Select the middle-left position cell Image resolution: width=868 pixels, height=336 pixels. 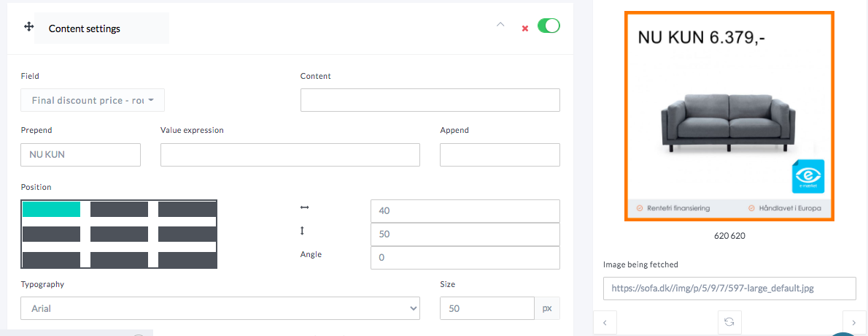pyautogui.click(x=52, y=234)
